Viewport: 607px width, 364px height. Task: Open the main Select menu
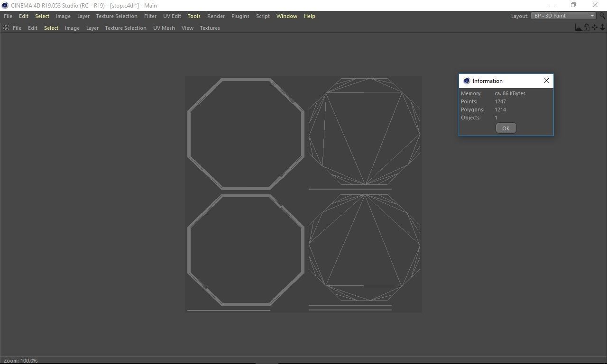pos(42,16)
